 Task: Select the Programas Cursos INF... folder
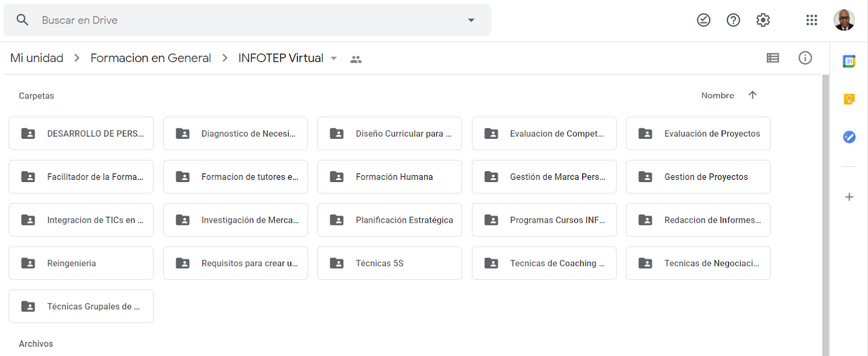pyautogui.click(x=544, y=220)
